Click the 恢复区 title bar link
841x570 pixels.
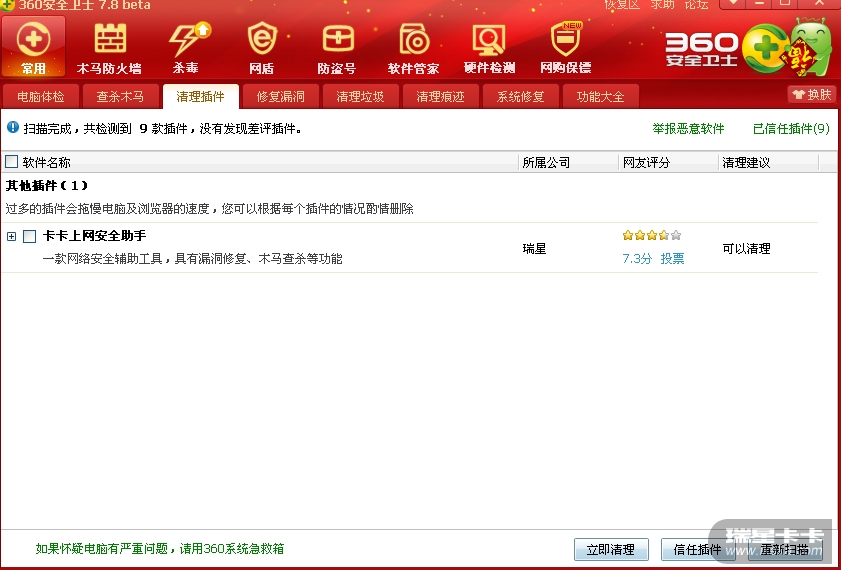(622, 4)
